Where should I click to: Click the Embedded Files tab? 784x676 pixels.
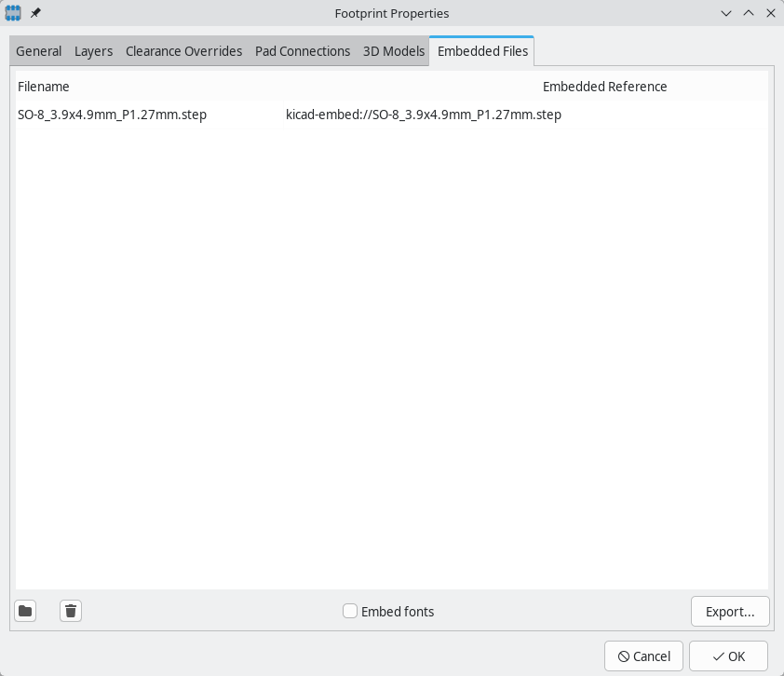pyautogui.click(x=481, y=51)
